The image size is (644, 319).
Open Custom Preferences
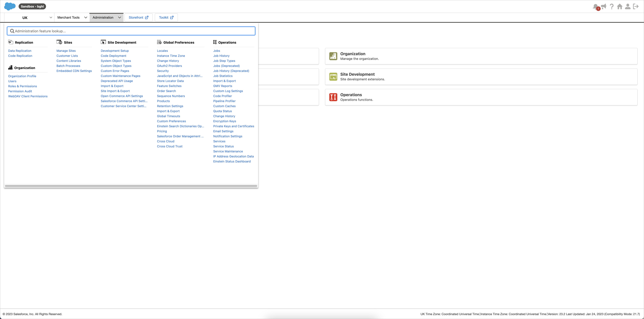(171, 121)
